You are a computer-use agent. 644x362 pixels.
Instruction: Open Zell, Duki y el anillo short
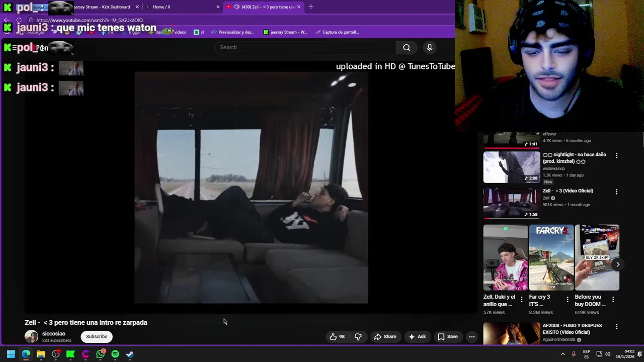(x=506, y=257)
